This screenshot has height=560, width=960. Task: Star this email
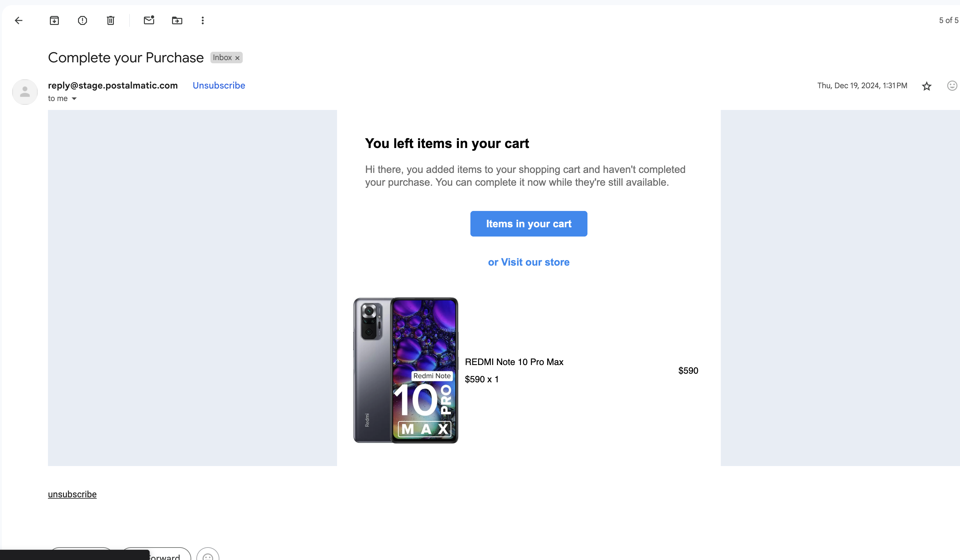point(926,86)
